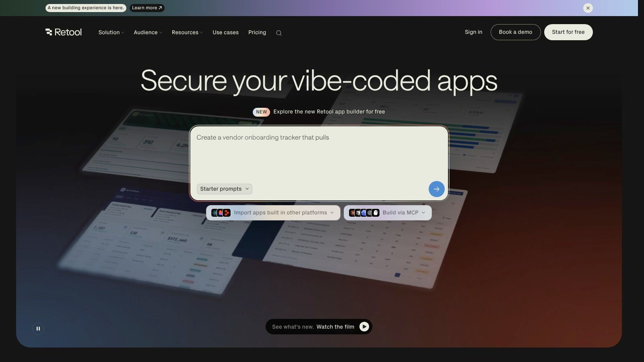Click the Start for free button
644x362 pixels.
coord(568,32)
